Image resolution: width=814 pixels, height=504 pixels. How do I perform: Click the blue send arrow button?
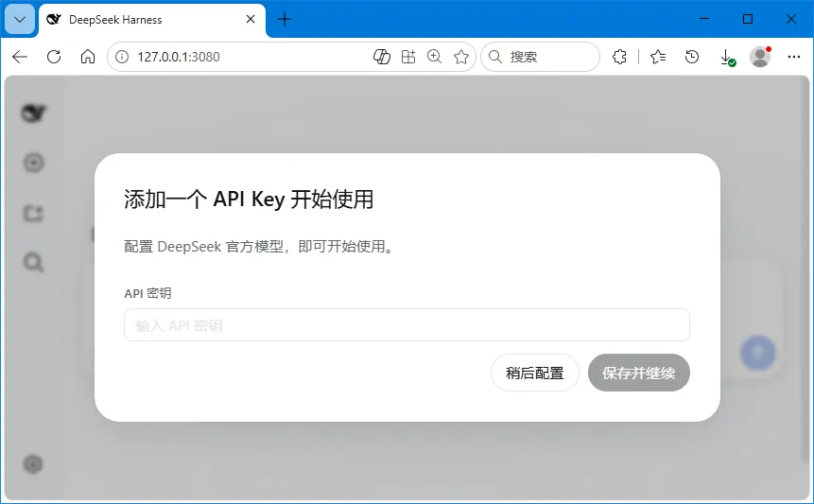click(x=758, y=353)
